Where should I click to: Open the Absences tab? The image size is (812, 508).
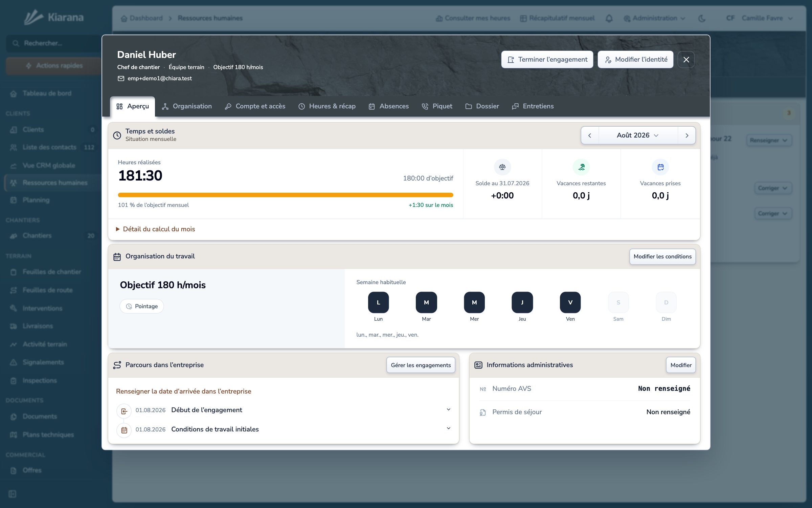pyautogui.click(x=389, y=106)
